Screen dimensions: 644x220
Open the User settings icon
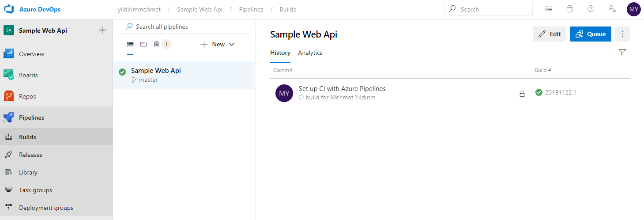tap(612, 9)
